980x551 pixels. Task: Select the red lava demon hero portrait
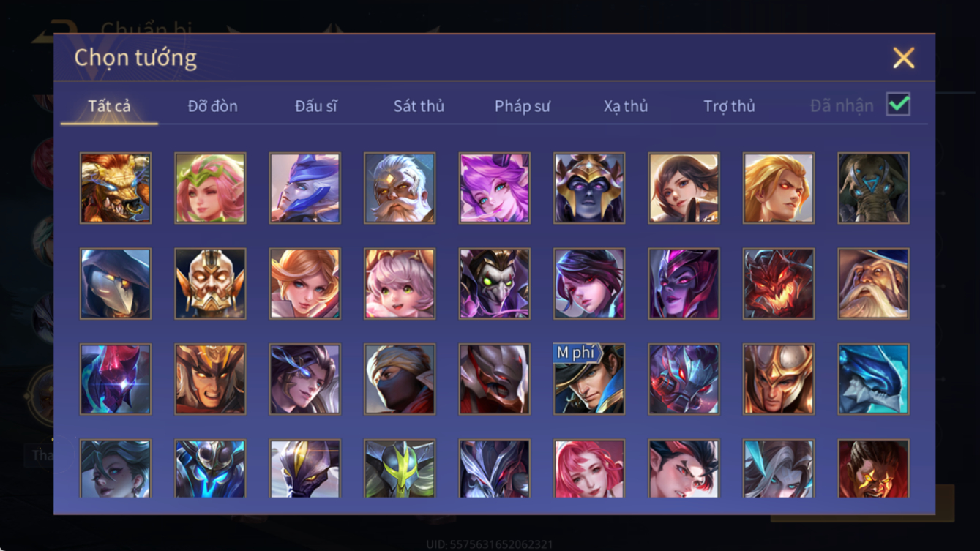779,284
